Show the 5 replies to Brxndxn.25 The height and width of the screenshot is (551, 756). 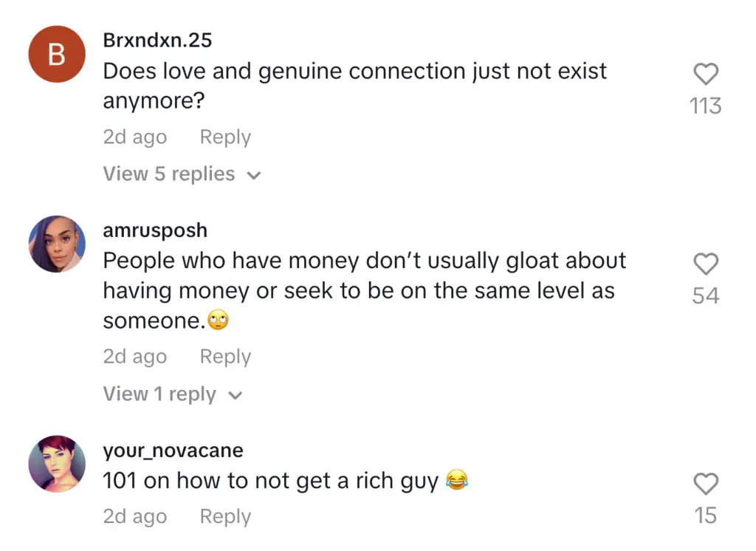[168, 174]
